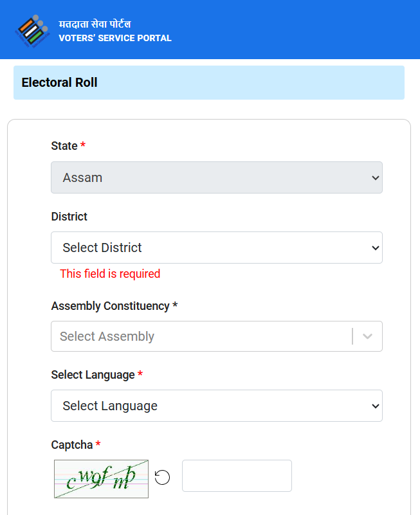Click the captcha image

[x=101, y=479]
